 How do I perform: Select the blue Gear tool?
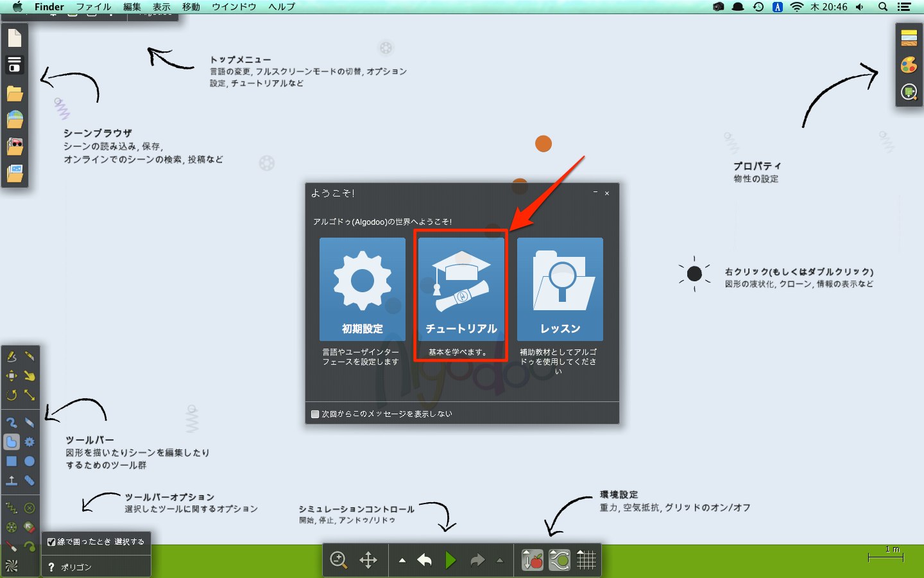[30, 442]
